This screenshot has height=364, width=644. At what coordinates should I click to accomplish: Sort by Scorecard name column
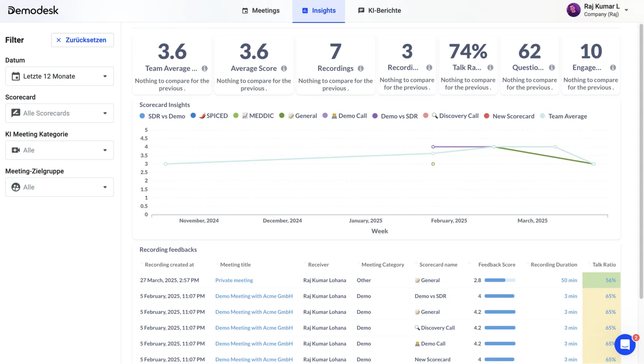(x=438, y=265)
